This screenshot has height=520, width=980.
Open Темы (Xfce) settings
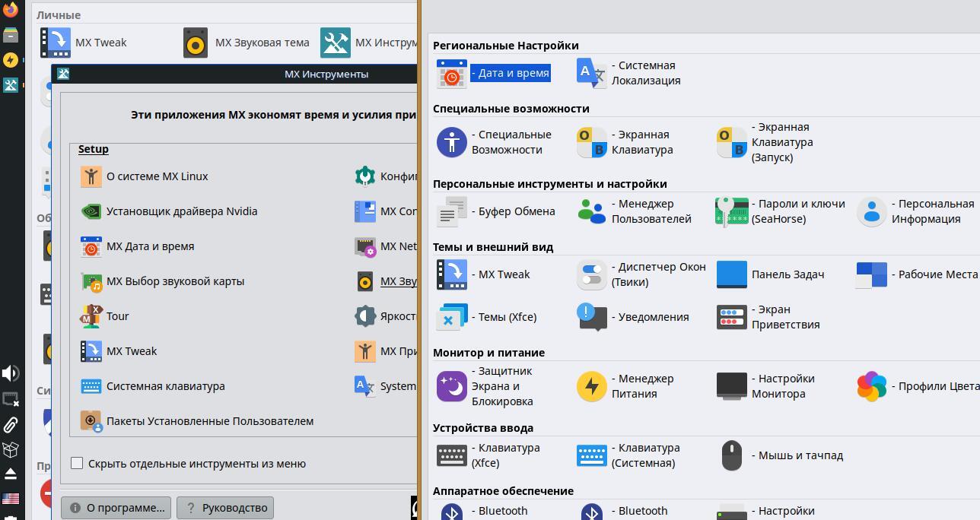(x=487, y=317)
